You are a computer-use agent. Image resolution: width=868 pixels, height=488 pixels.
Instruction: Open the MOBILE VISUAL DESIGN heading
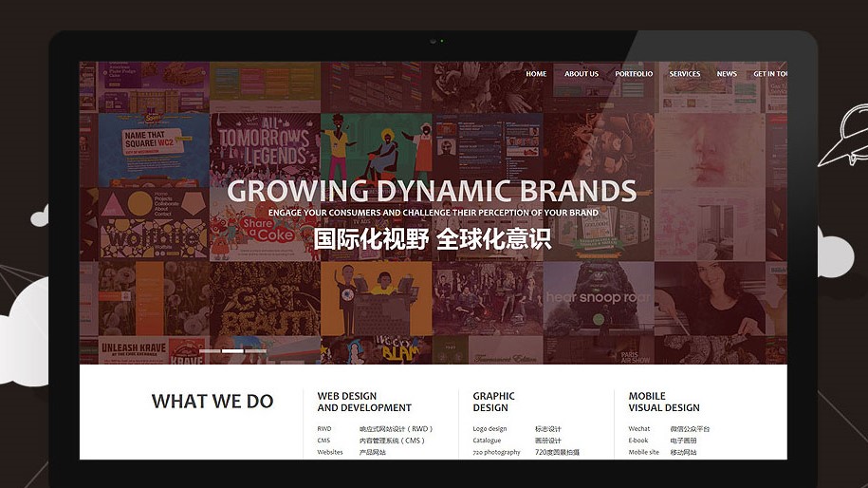click(x=664, y=402)
